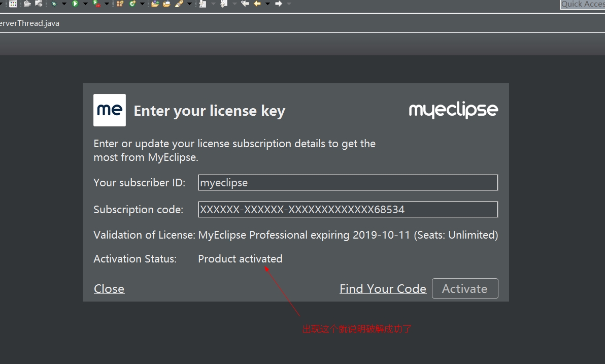
Task: Open the Run button dropdown arrow
Action: click(x=85, y=4)
